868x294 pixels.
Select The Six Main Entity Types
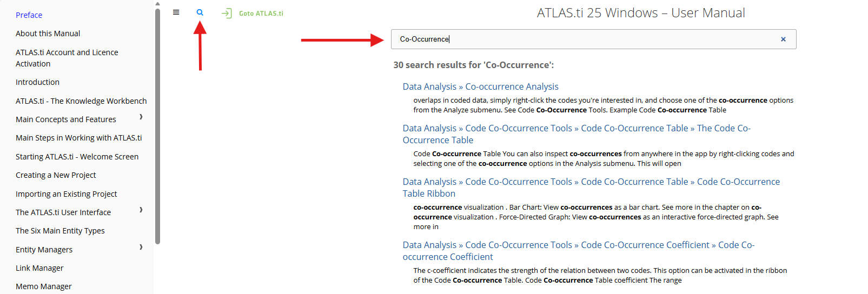(x=60, y=231)
